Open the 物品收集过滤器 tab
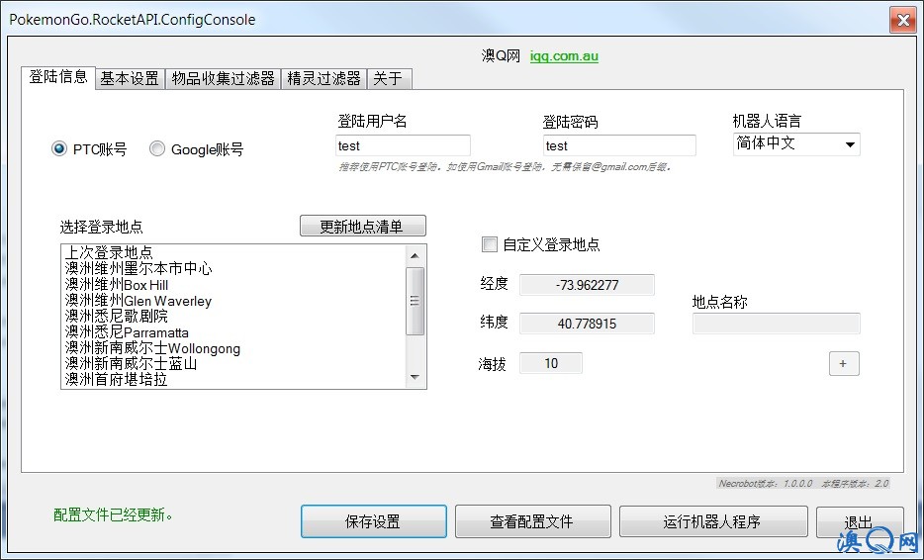Screen dimensions: 924x560 click(x=223, y=78)
